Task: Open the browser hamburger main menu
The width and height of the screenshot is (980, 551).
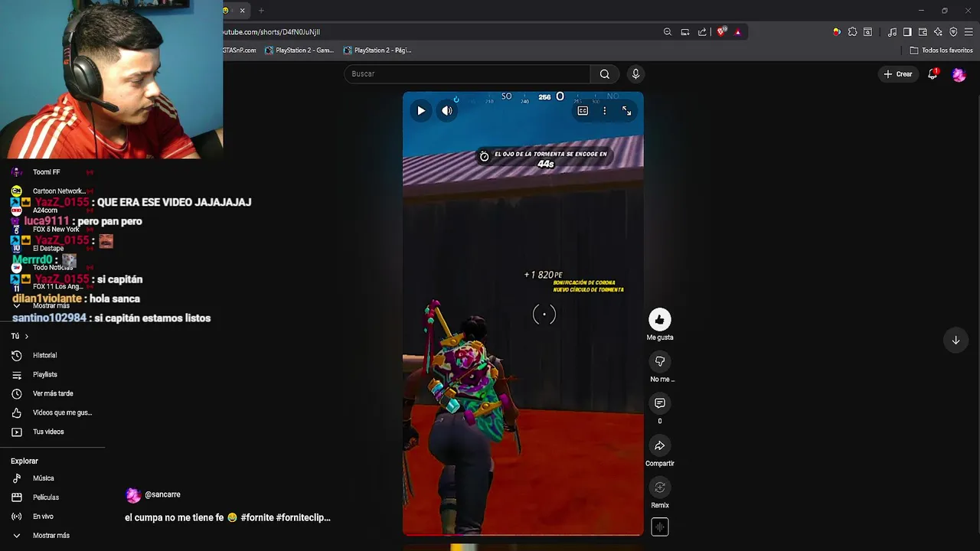Action: click(969, 32)
